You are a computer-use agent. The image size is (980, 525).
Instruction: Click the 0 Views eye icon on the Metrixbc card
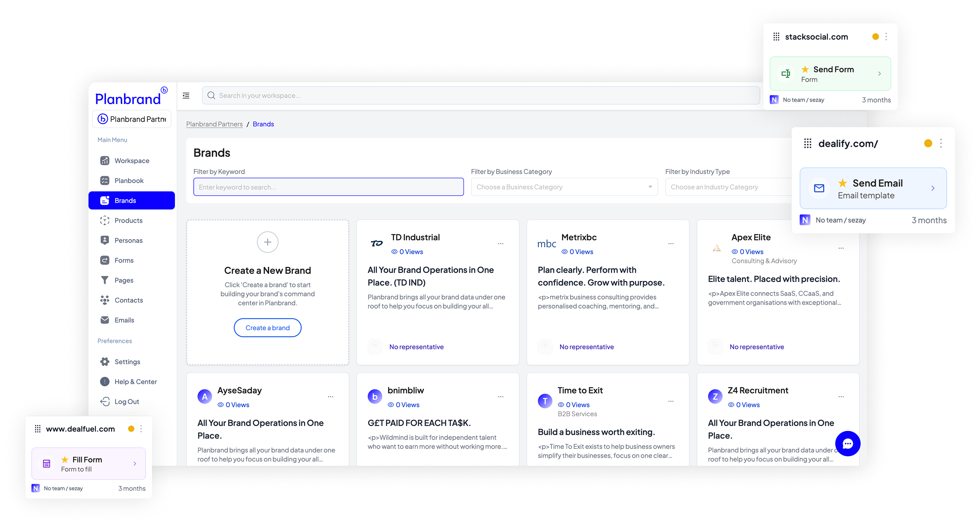coord(564,252)
